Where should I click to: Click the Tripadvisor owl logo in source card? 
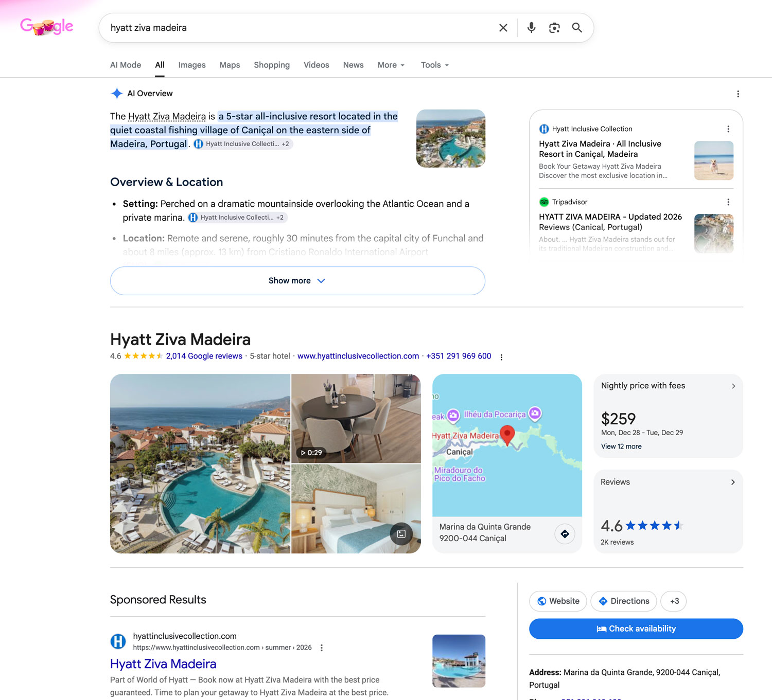(x=544, y=202)
